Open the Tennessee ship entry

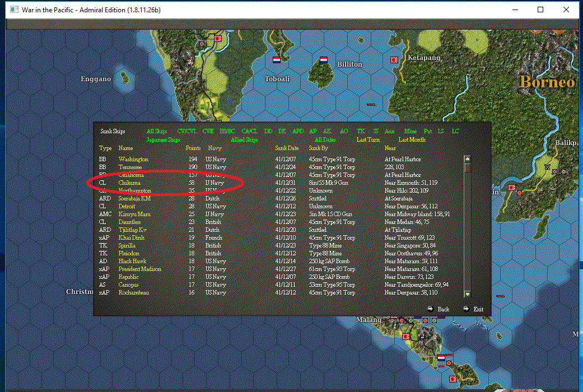click(130, 167)
